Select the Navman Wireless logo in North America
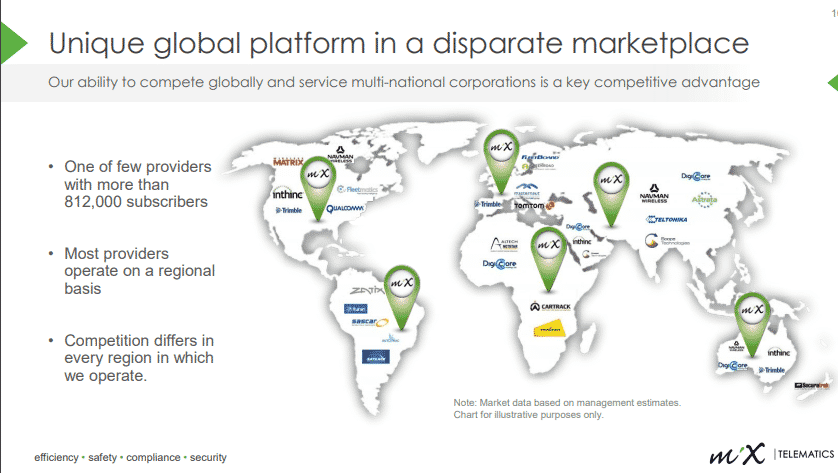 point(340,154)
